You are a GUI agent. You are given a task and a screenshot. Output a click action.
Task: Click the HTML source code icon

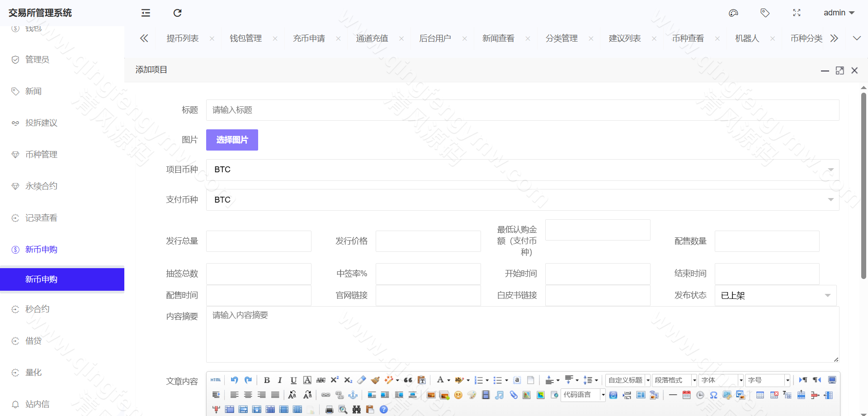tap(216, 380)
